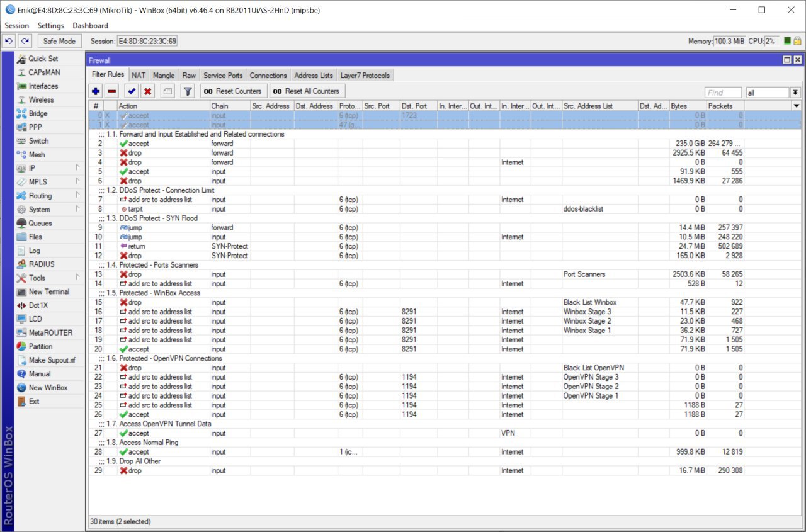Open the 'all' chain filter dropdown
The height and width of the screenshot is (532, 806).
click(795, 93)
